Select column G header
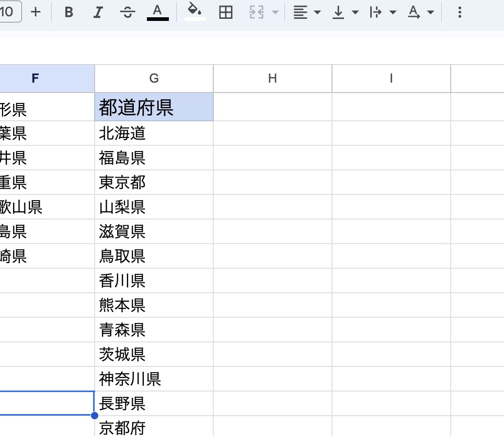The image size is (504, 436). pyautogui.click(x=154, y=78)
